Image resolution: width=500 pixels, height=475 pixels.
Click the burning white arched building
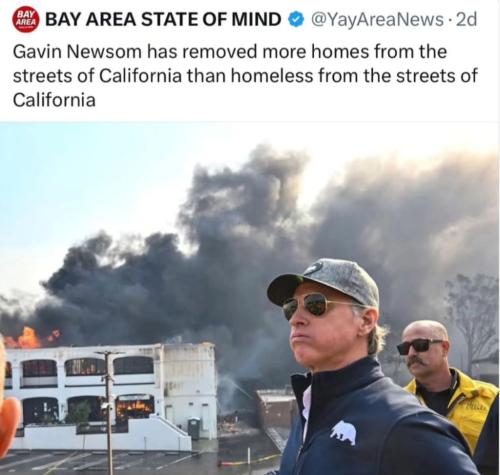[x=108, y=395]
